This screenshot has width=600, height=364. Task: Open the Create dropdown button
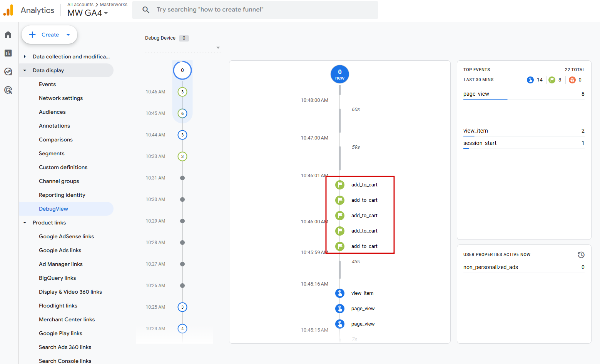pyautogui.click(x=49, y=35)
